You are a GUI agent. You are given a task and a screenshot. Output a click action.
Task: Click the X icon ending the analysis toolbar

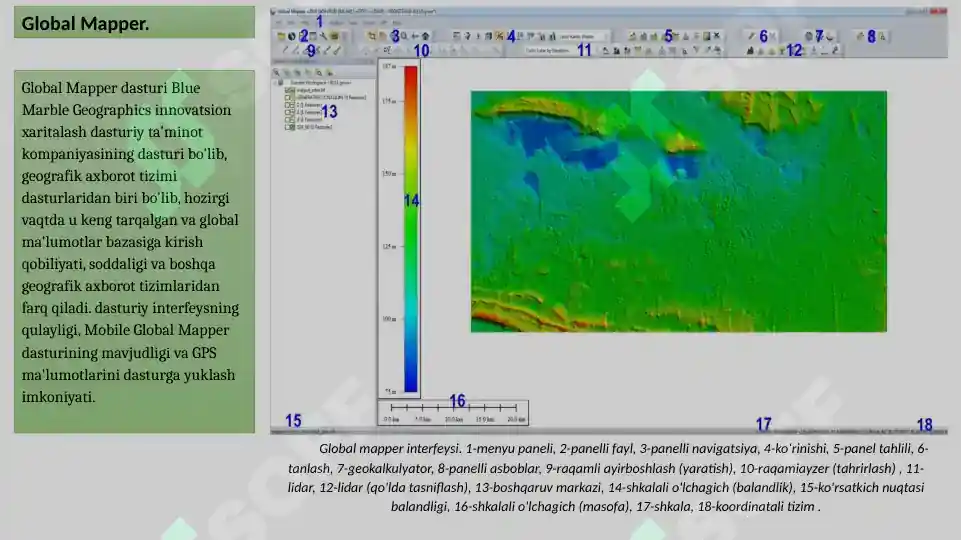[716, 36]
